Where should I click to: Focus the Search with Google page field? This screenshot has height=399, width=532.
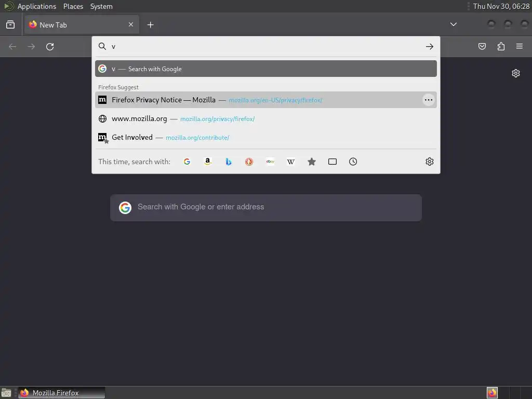pos(266,207)
